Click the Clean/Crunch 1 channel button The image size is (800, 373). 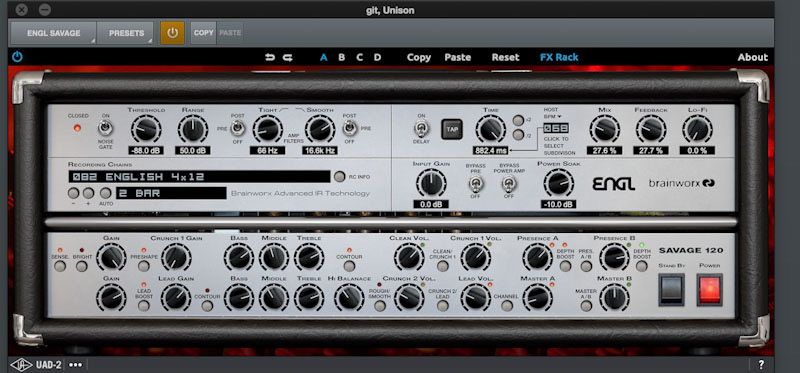tap(443, 266)
